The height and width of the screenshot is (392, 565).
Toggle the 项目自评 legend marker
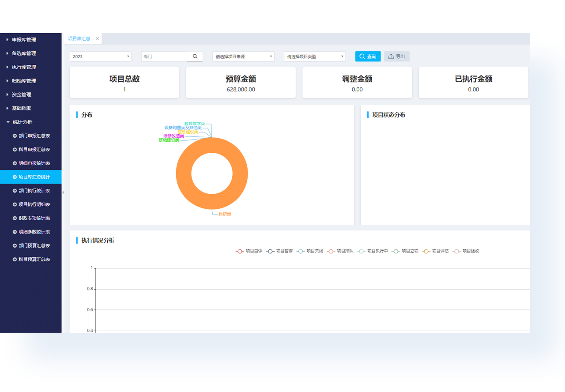(x=240, y=251)
